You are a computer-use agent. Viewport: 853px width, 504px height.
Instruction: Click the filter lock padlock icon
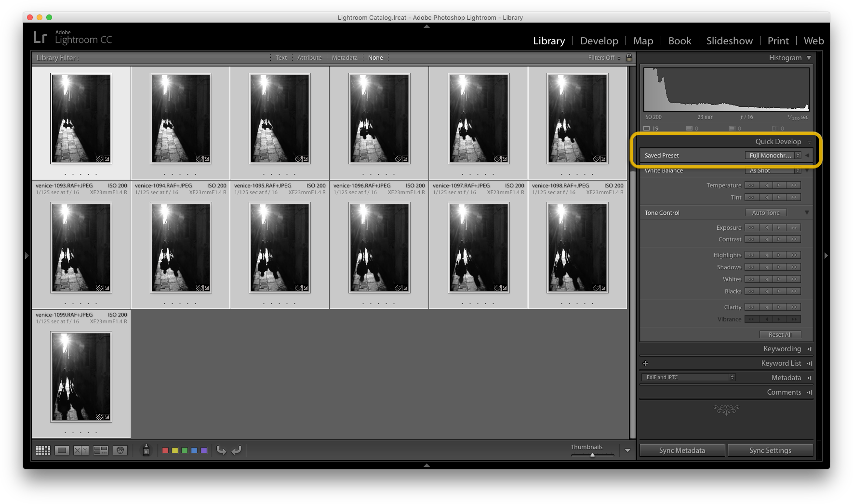coord(629,57)
